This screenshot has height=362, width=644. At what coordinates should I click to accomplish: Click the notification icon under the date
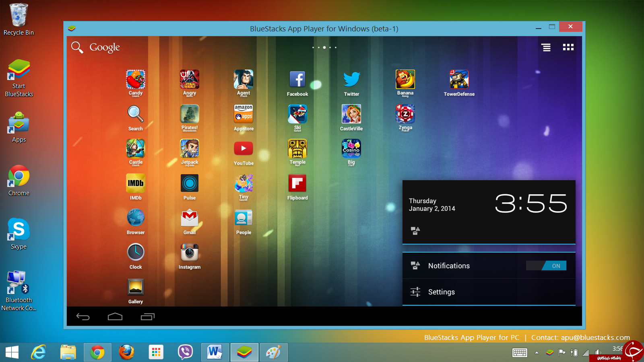tap(415, 231)
